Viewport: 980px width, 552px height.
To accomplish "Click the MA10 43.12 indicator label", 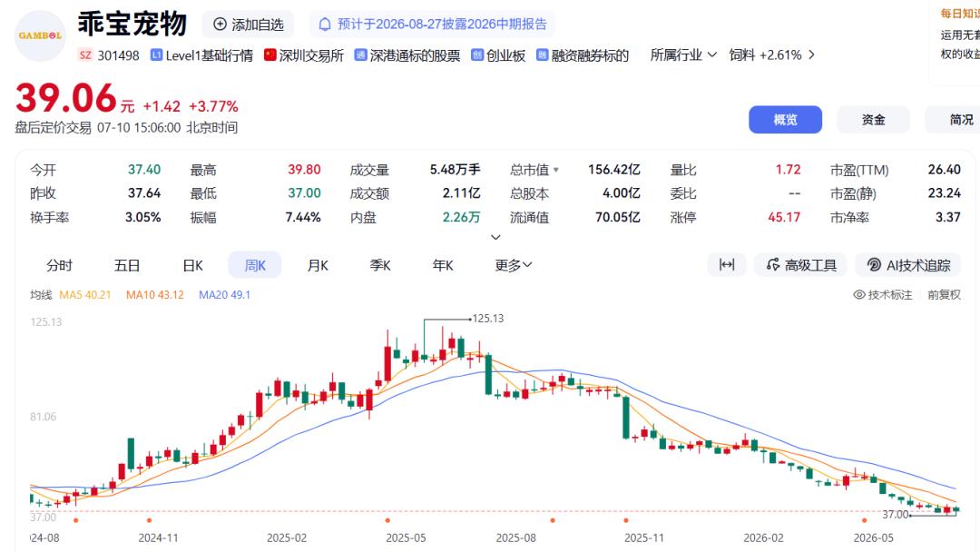I will tap(155, 294).
